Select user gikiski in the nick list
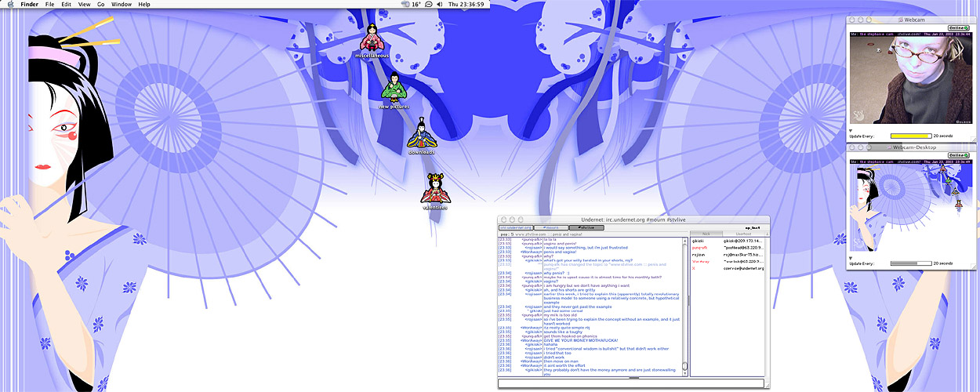The height and width of the screenshot is (392, 980). point(698,241)
